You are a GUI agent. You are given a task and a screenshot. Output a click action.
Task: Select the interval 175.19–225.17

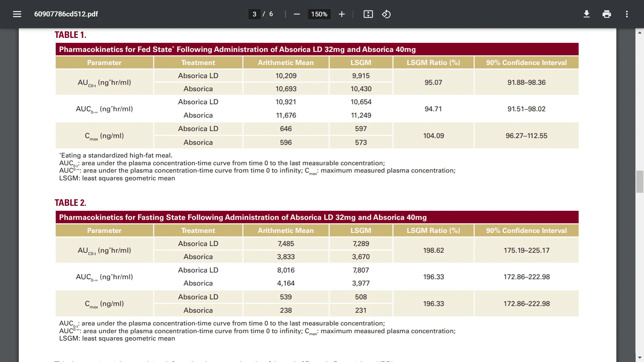(x=527, y=250)
